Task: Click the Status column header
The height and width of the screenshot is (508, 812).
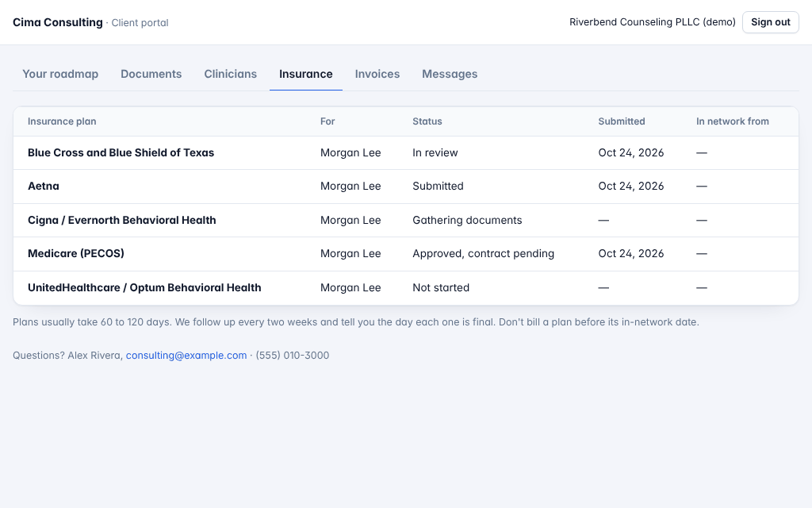Action: tap(427, 121)
